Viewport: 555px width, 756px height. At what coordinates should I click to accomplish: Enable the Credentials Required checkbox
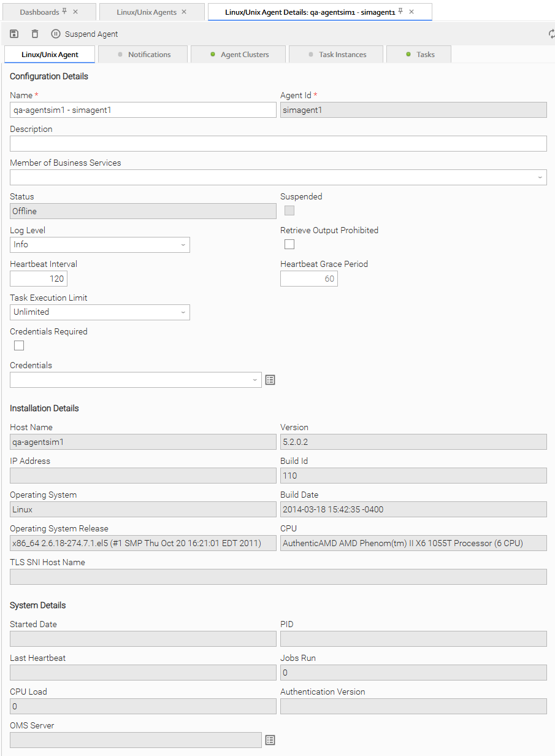click(x=19, y=345)
